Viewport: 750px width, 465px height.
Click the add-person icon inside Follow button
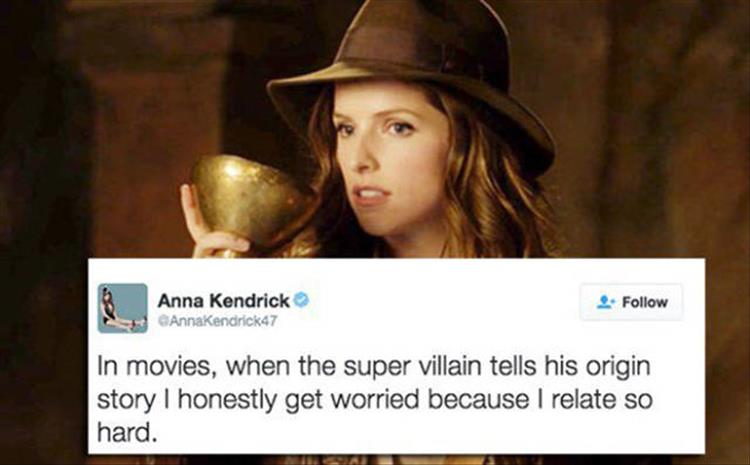click(x=605, y=302)
